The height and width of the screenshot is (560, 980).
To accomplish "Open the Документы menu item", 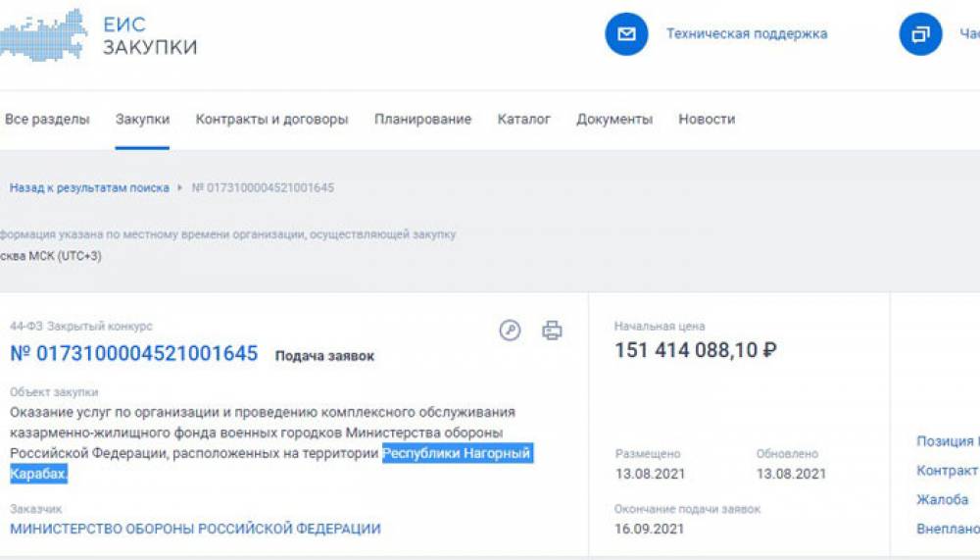I will (614, 120).
